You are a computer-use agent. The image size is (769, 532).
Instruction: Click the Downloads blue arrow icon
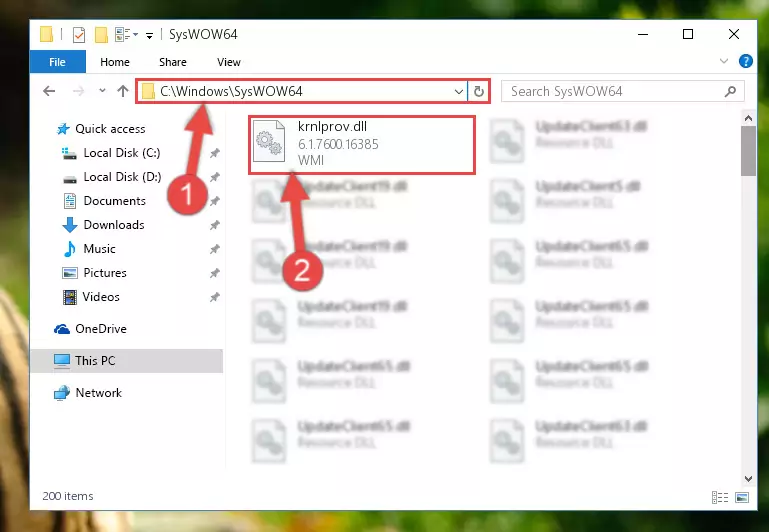pyautogui.click(x=70, y=225)
